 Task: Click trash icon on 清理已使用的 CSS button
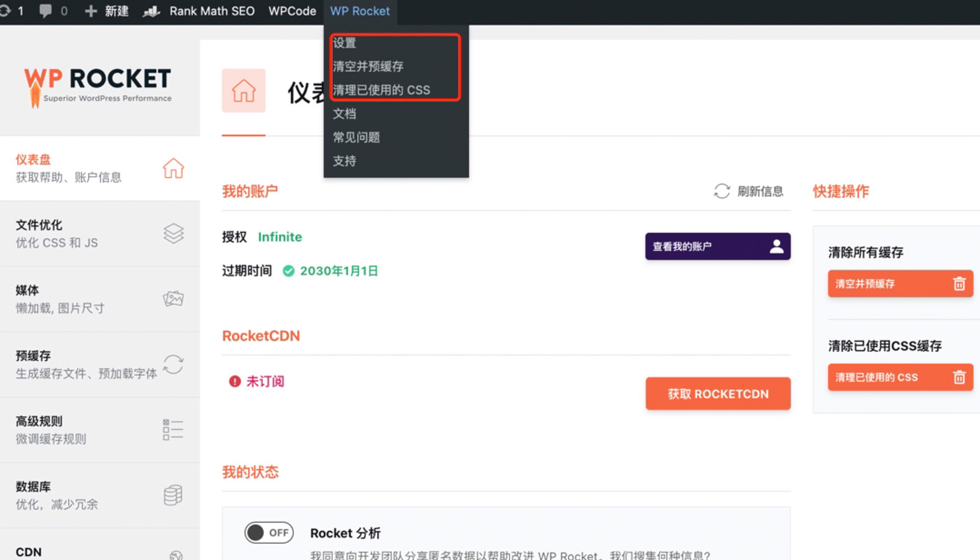[959, 377]
